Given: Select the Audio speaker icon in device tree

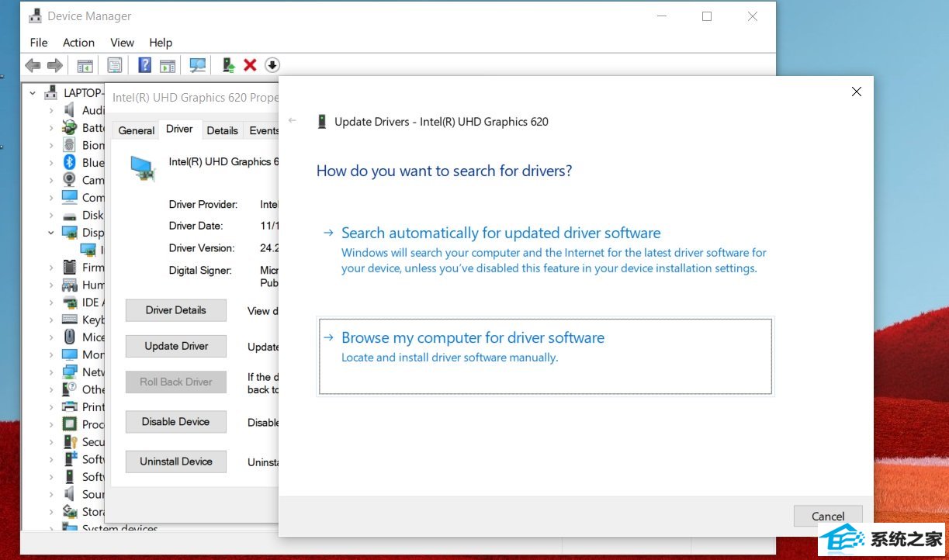Looking at the screenshot, I should 70,110.
